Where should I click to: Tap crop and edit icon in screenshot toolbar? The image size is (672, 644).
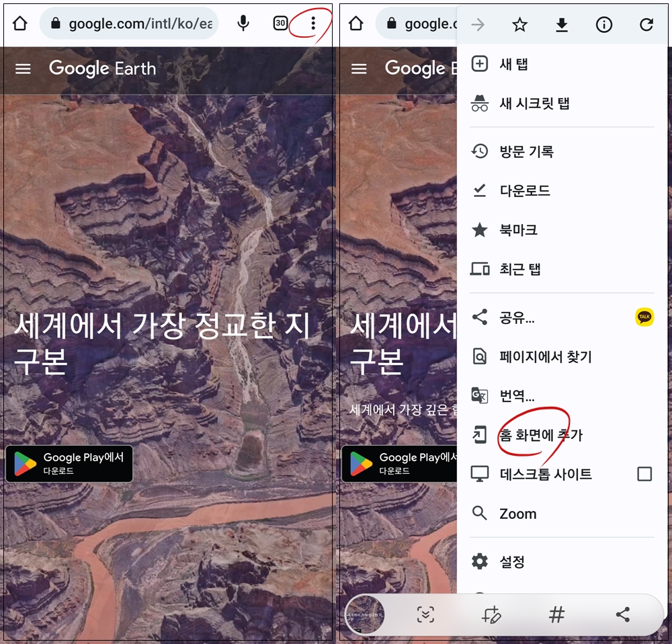491,615
